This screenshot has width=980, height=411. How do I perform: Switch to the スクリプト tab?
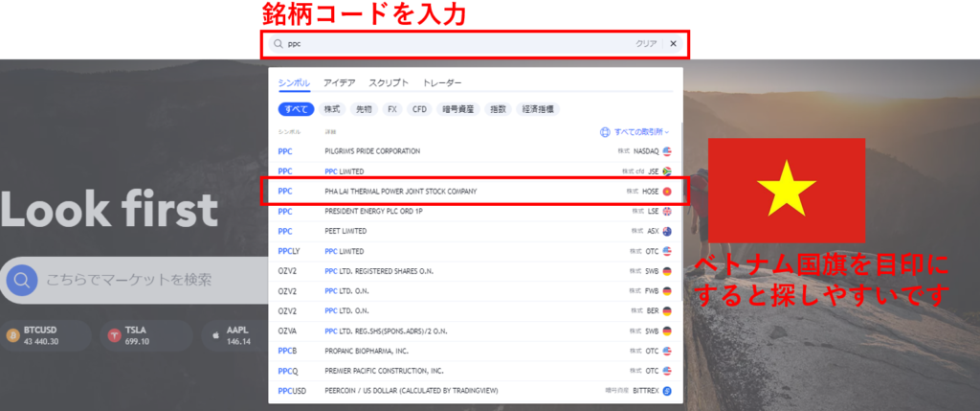(389, 82)
